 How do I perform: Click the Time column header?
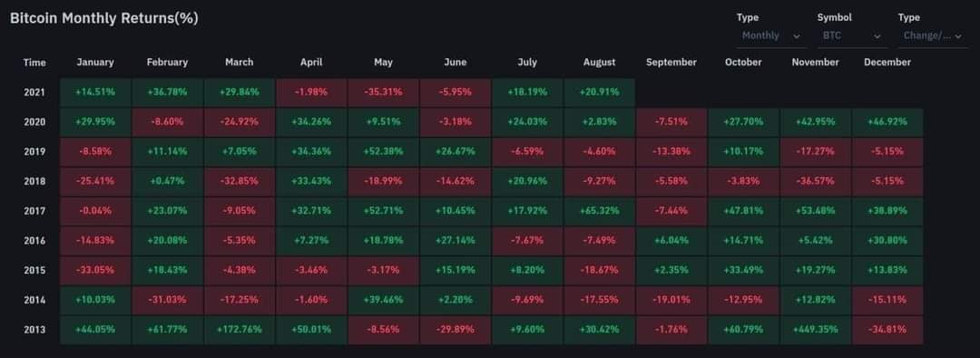click(34, 62)
